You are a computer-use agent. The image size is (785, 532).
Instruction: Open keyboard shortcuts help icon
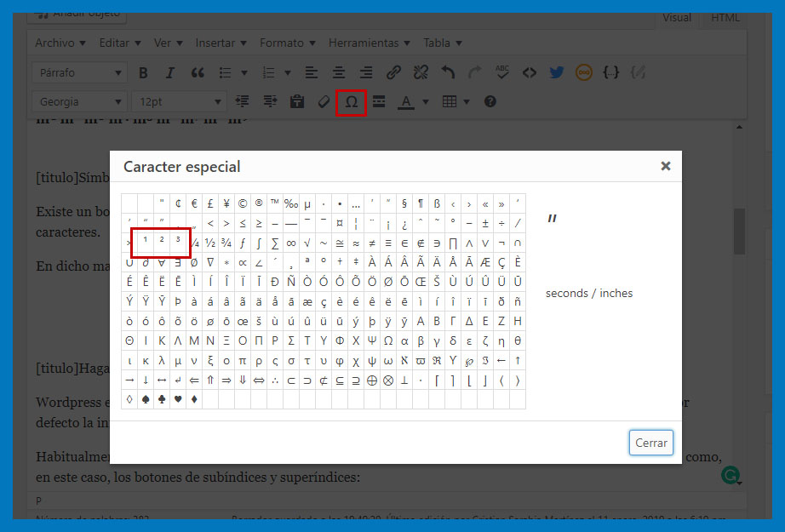[490, 101]
